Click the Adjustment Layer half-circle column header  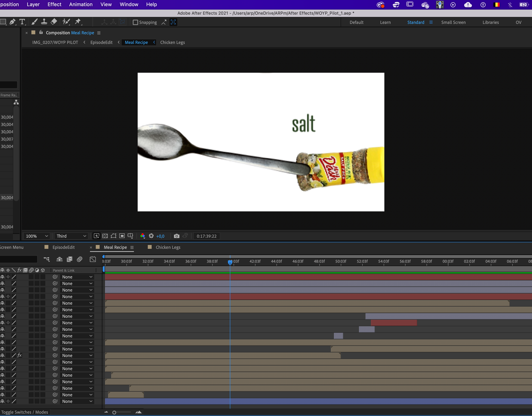point(37,270)
